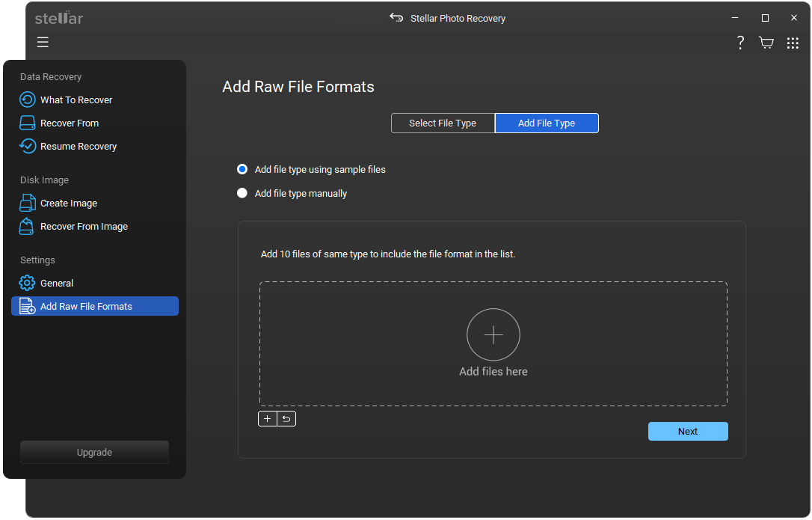Viewport: 812px width, 520px height.
Task: Click the Disk Image section heading
Action: (x=44, y=180)
